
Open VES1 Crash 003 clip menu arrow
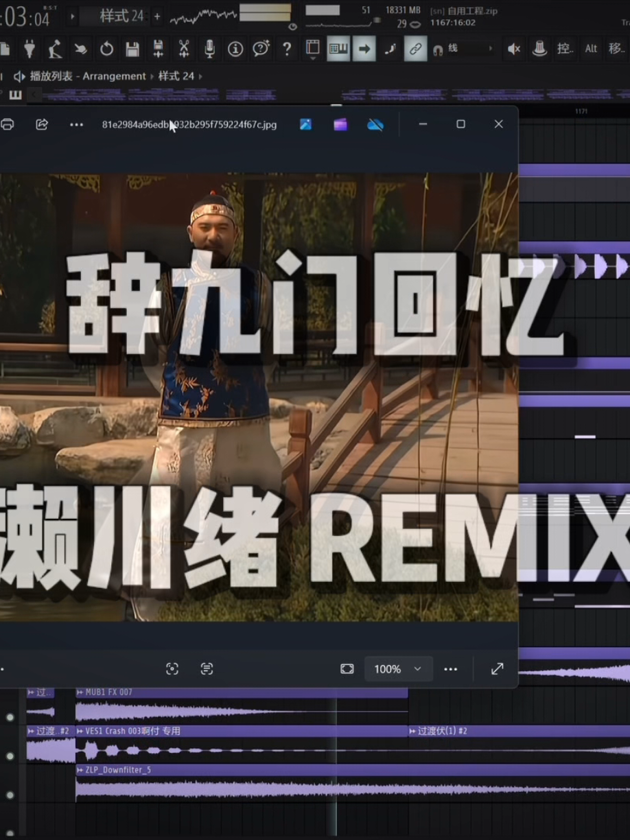pos(80,732)
